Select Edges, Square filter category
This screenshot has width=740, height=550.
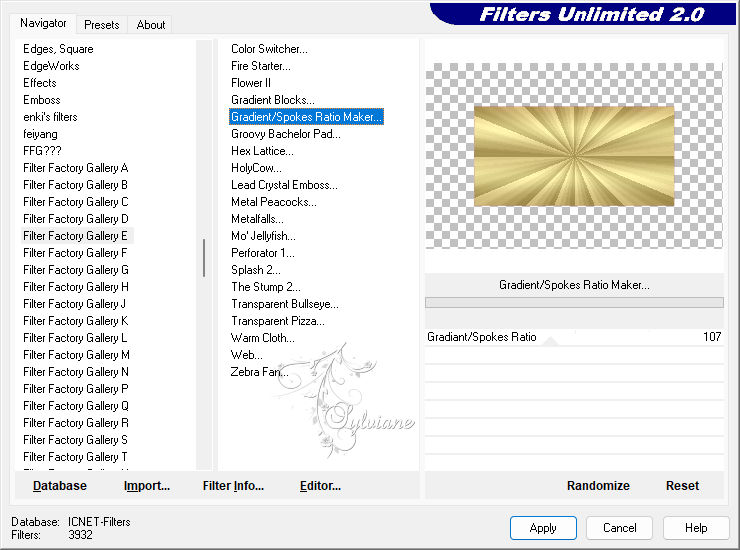tap(58, 49)
